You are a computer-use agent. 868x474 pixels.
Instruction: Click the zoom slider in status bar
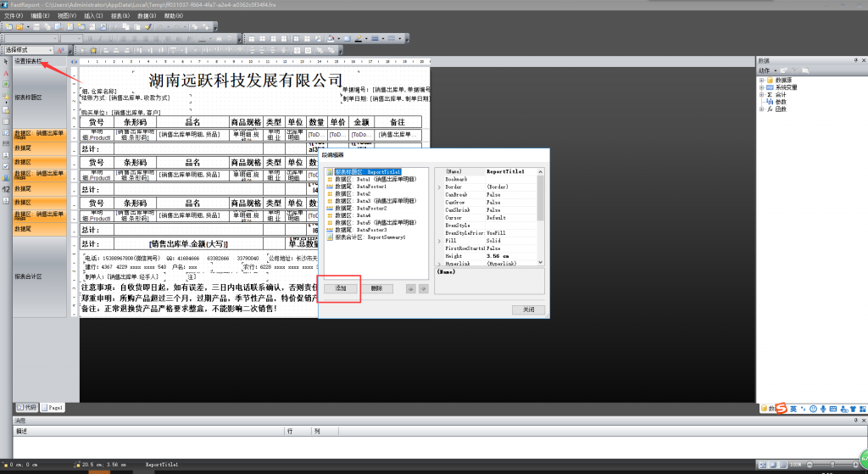pyautogui.click(x=832, y=465)
